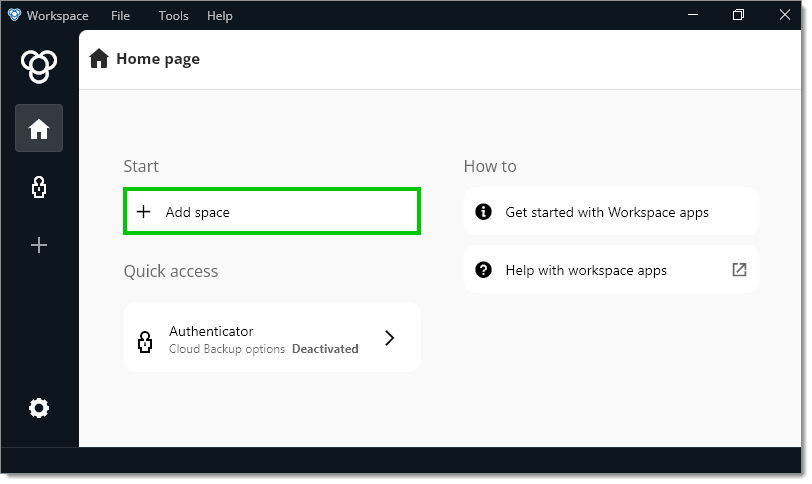Click the Cloud Backup options text
The image size is (812, 484).
coord(227,349)
